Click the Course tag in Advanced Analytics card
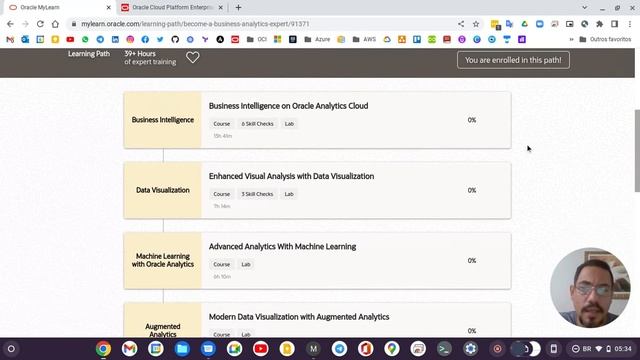 [222, 264]
